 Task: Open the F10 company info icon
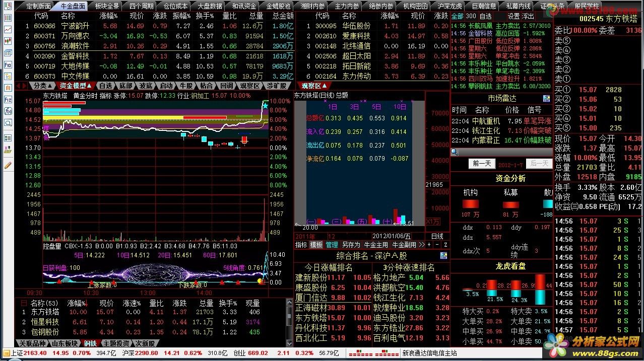click(x=8, y=64)
